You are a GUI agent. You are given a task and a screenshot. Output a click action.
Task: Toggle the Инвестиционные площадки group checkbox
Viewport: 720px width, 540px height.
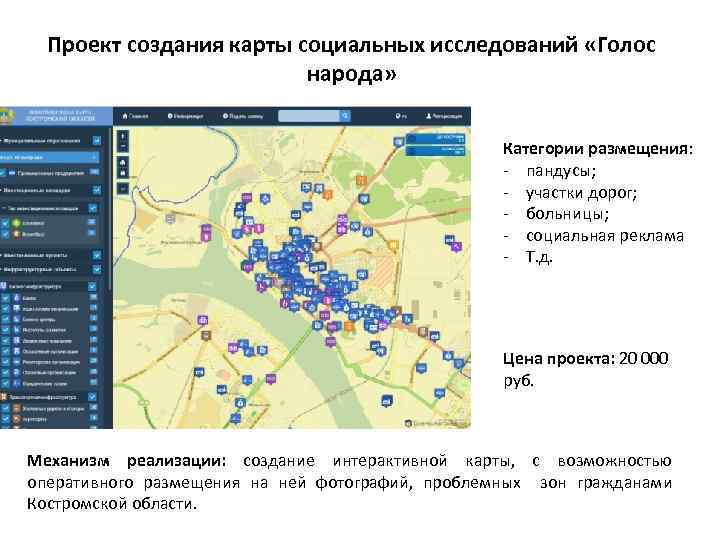click(x=96, y=189)
